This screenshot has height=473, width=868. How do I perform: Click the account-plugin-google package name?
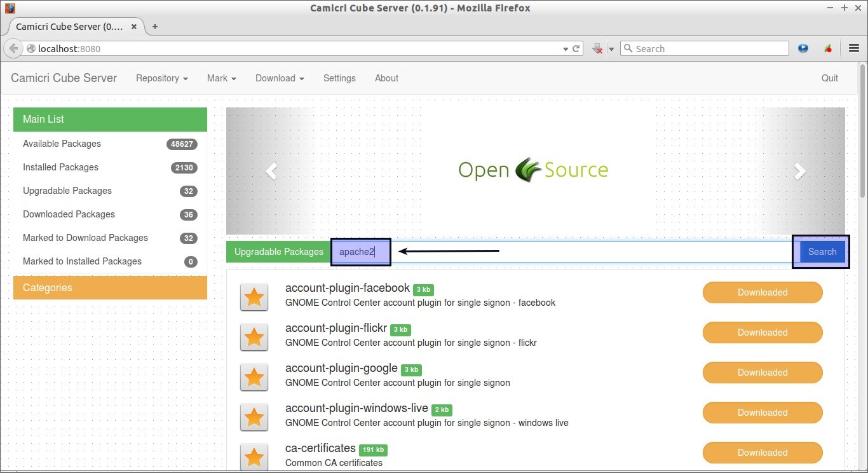tap(341, 368)
